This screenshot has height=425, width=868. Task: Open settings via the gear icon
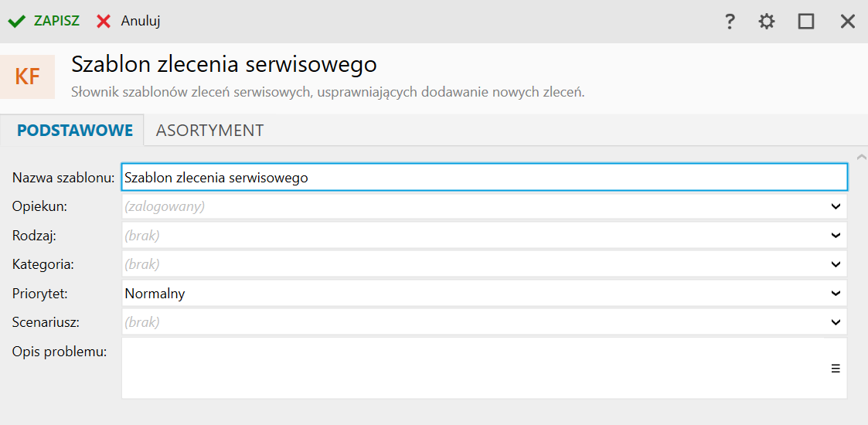click(766, 22)
